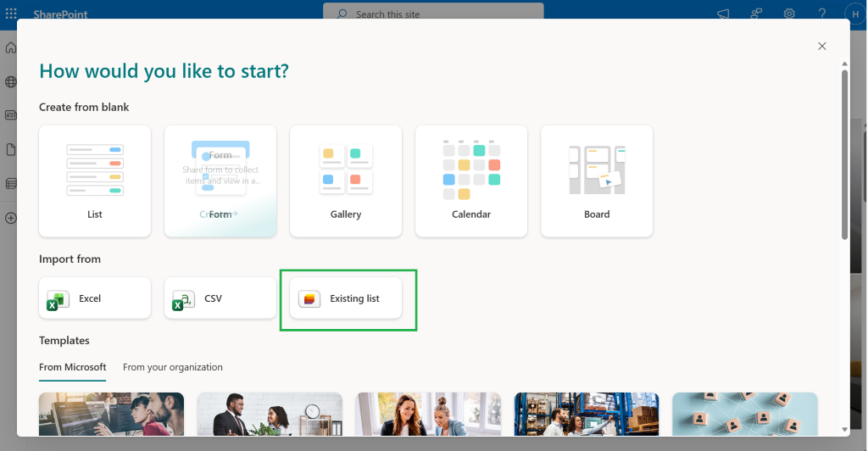The height and width of the screenshot is (451, 868).
Task: Click the Home icon in left rail
Action: [x=10, y=47]
